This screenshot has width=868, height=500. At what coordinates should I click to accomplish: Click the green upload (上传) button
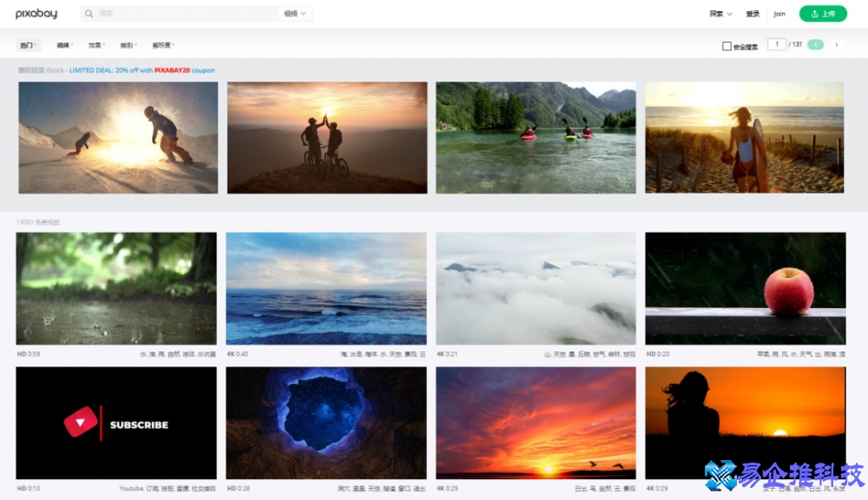[x=822, y=14]
